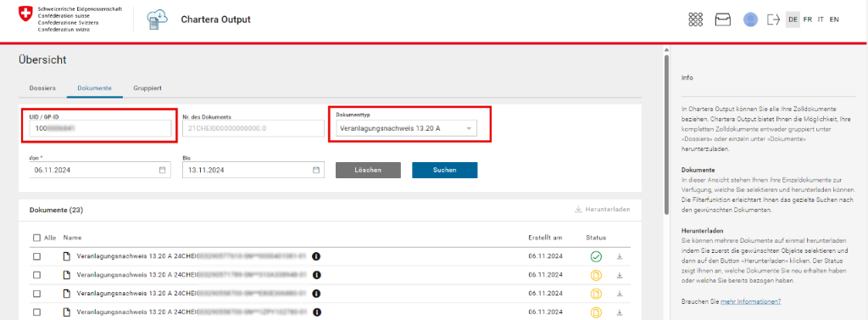Click the Chartera Output title text

tap(216, 20)
